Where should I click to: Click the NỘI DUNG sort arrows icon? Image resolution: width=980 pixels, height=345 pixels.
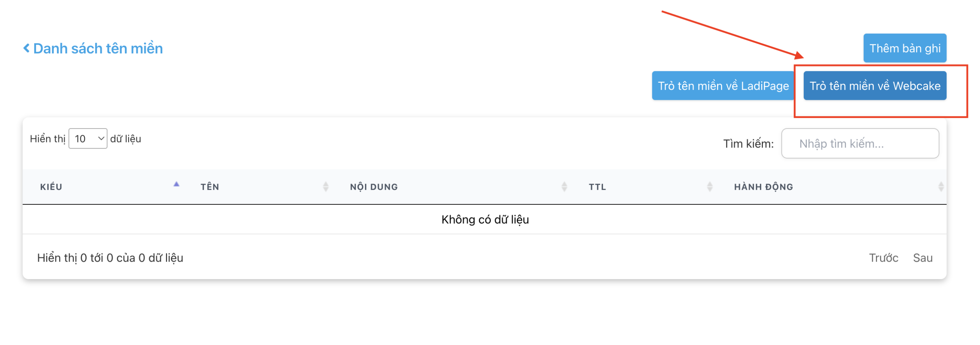coord(564,187)
